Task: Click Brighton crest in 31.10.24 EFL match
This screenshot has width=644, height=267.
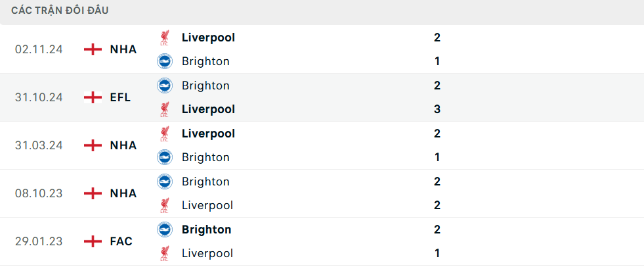Action: pyautogui.click(x=165, y=85)
